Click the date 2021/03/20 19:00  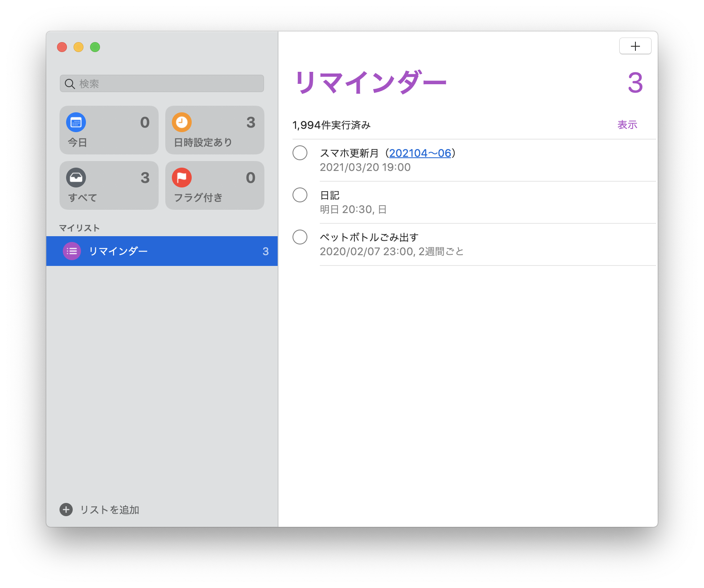point(365,167)
